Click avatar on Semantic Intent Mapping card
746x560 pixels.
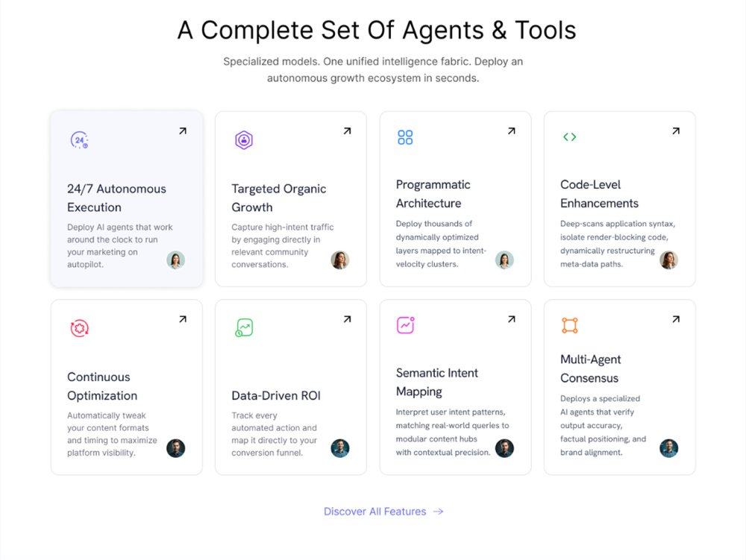click(x=504, y=448)
